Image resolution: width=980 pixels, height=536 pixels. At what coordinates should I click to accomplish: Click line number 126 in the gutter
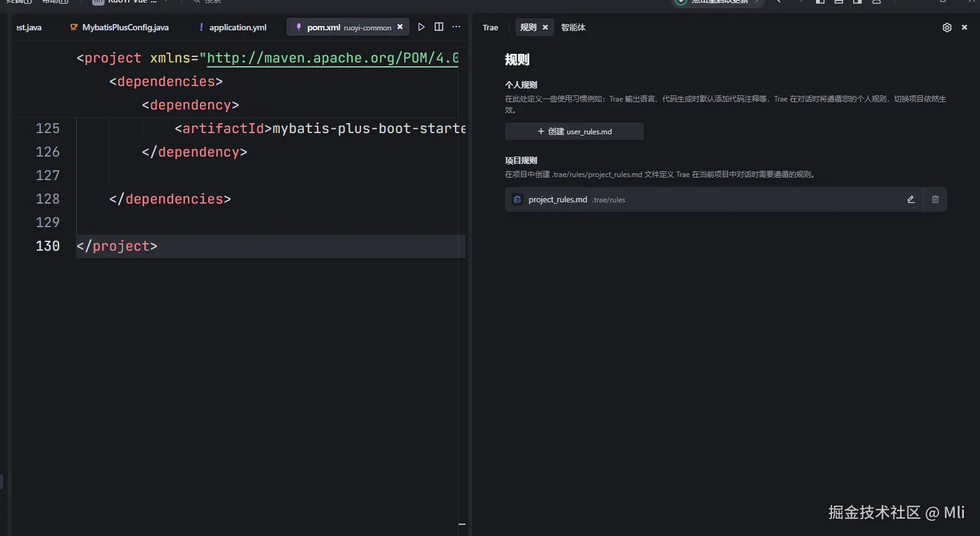coord(48,152)
